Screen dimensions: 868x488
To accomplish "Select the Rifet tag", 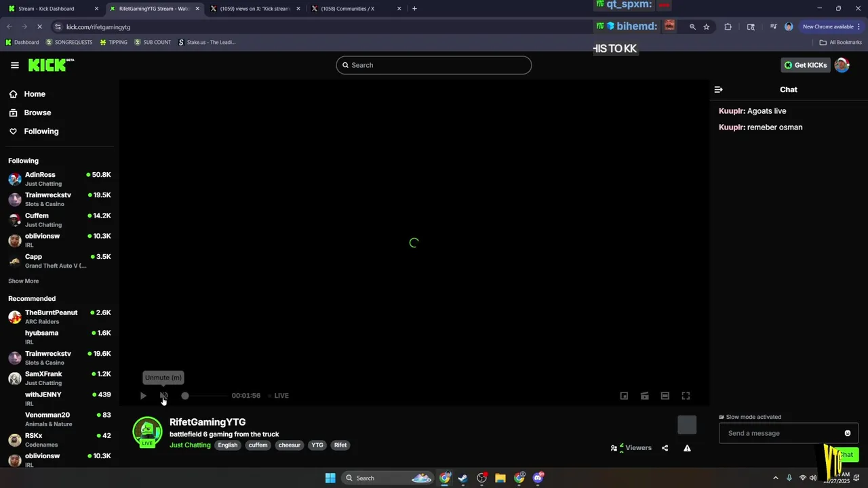I will 340,445.
